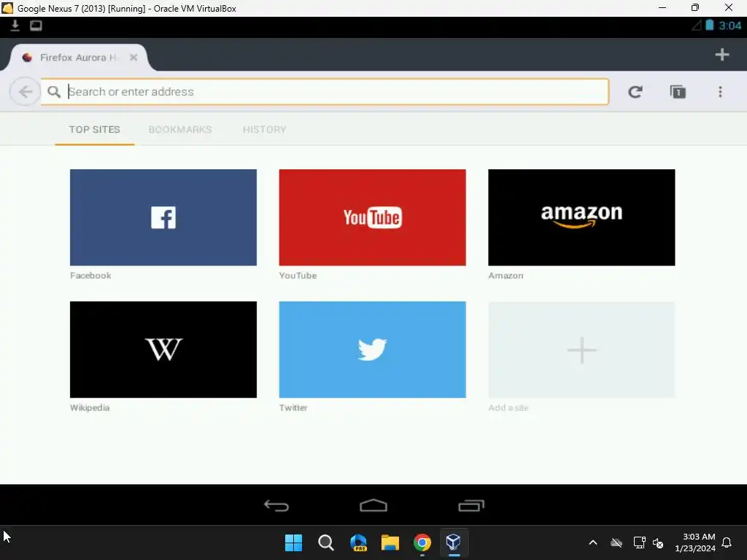747x560 pixels.
Task: Open the YouTube top site tile
Action: pos(372,217)
